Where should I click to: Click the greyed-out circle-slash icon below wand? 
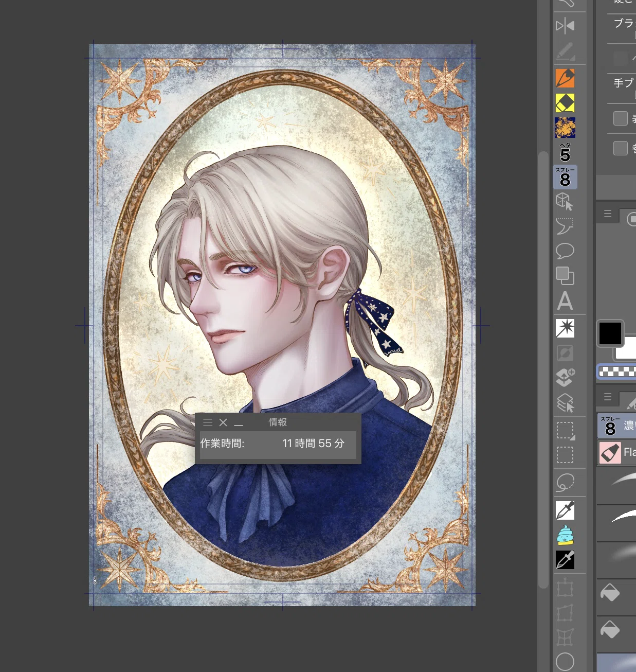[x=565, y=353]
